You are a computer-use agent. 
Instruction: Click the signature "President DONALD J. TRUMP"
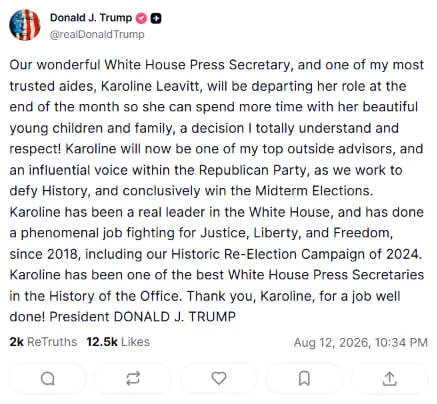(x=142, y=317)
